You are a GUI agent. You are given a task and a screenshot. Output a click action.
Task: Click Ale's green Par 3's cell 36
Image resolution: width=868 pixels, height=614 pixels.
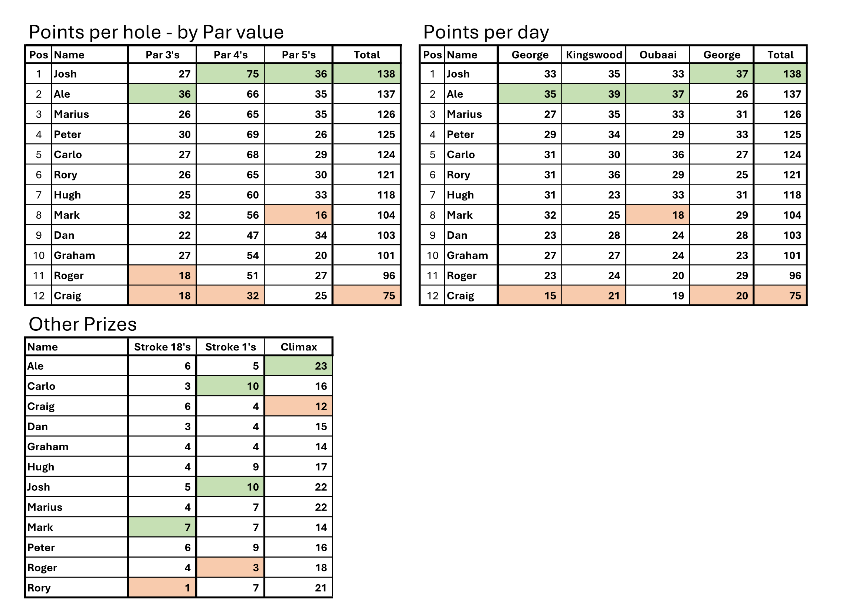pos(162,94)
